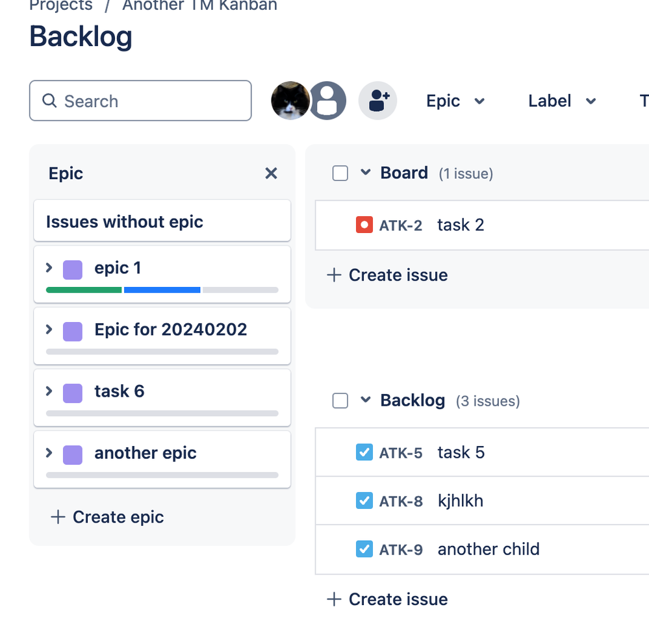
Task: Tick the Backlog section checkbox
Action: pyautogui.click(x=340, y=401)
